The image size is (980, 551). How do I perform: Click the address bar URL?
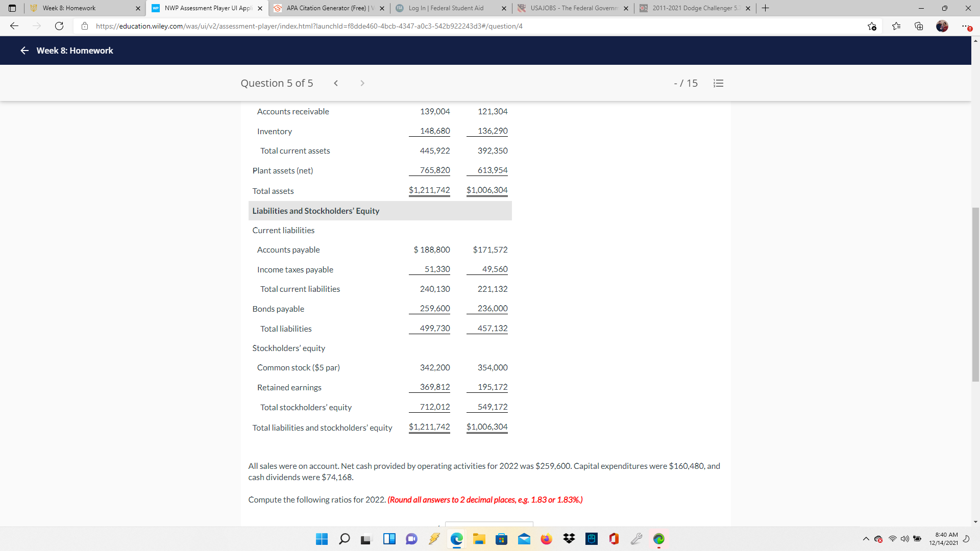click(x=309, y=26)
